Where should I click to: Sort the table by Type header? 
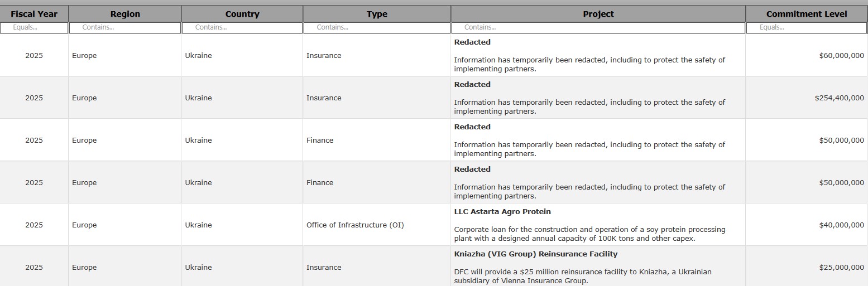coord(377,14)
